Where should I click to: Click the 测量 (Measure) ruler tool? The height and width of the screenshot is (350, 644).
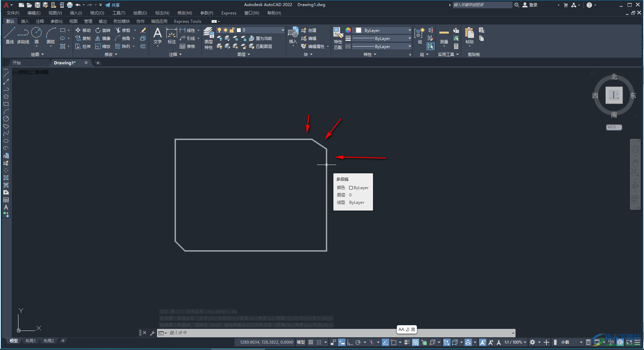444,36
